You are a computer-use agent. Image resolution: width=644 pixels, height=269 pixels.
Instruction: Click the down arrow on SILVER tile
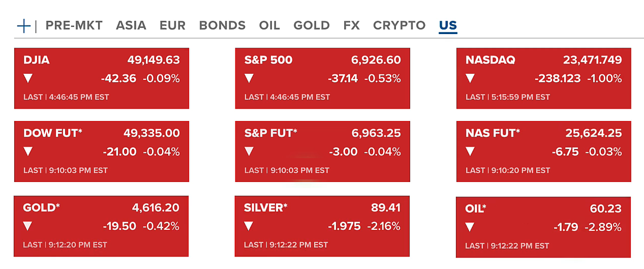point(249,226)
